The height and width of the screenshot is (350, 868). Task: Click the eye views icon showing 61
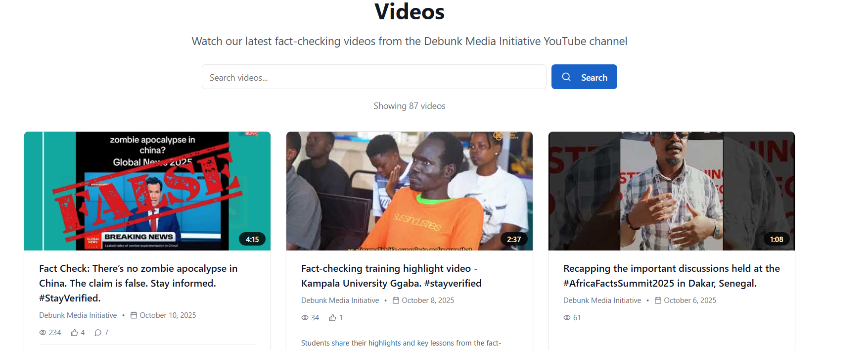567,318
